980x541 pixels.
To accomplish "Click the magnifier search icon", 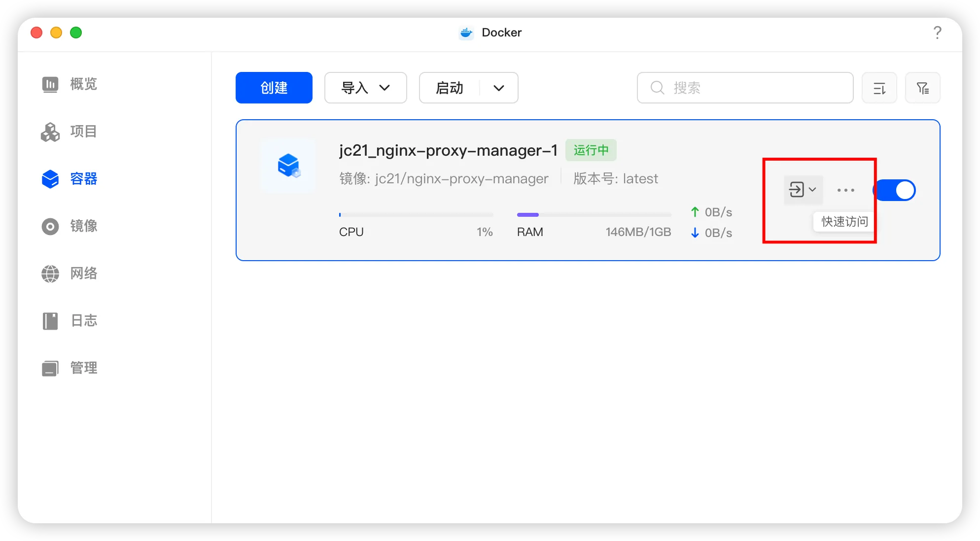I will point(657,88).
